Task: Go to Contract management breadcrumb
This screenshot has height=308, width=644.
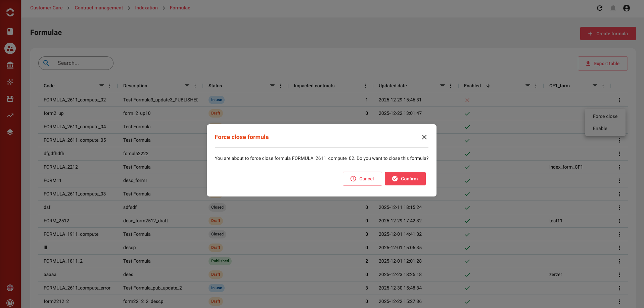Action: 99,8
